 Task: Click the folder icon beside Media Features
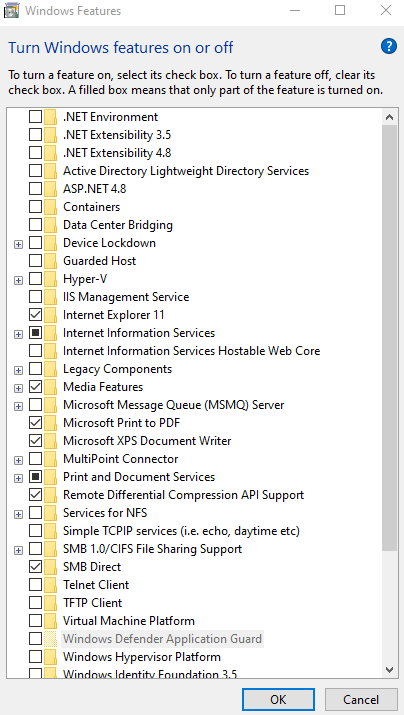(x=50, y=387)
